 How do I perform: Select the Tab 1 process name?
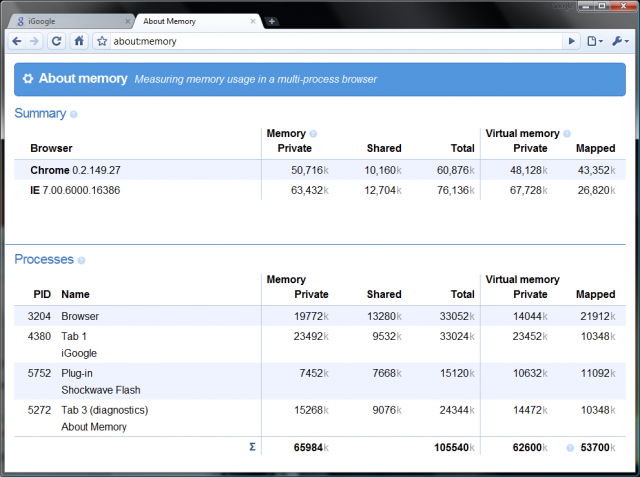[74, 336]
